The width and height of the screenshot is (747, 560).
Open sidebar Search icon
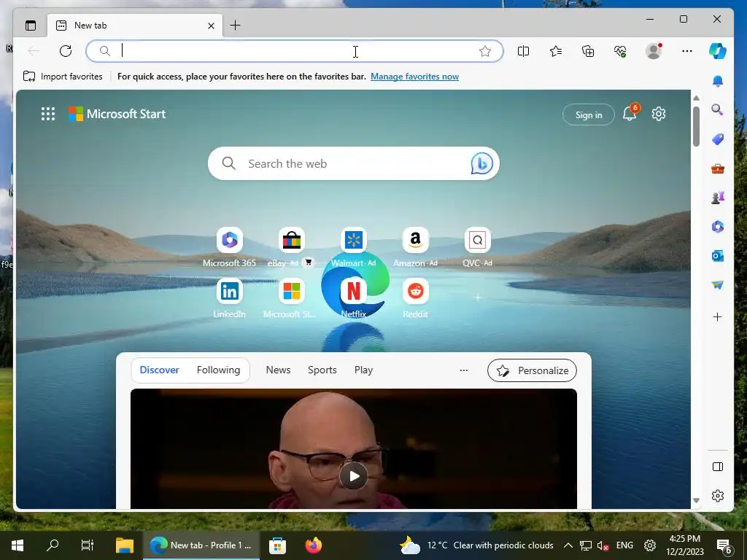pos(718,110)
